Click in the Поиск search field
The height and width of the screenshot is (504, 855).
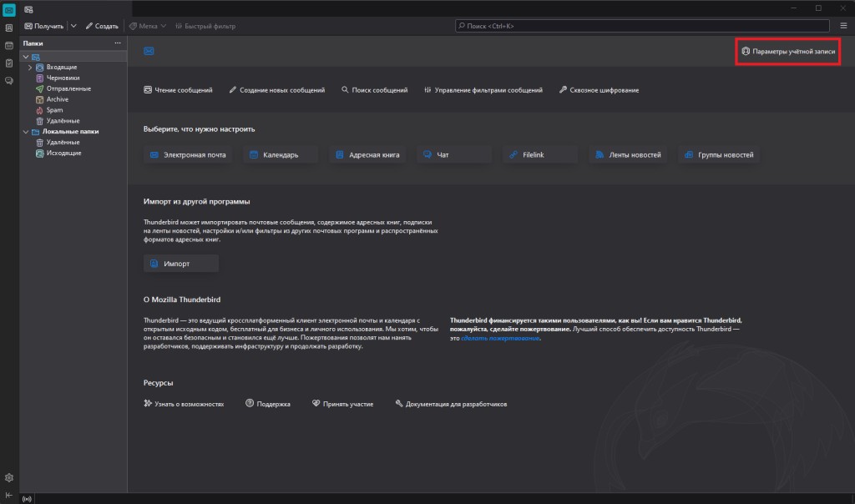pos(642,26)
